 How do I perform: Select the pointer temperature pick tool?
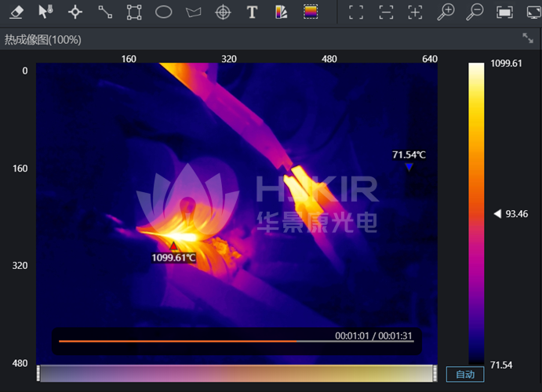(x=45, y=12)
